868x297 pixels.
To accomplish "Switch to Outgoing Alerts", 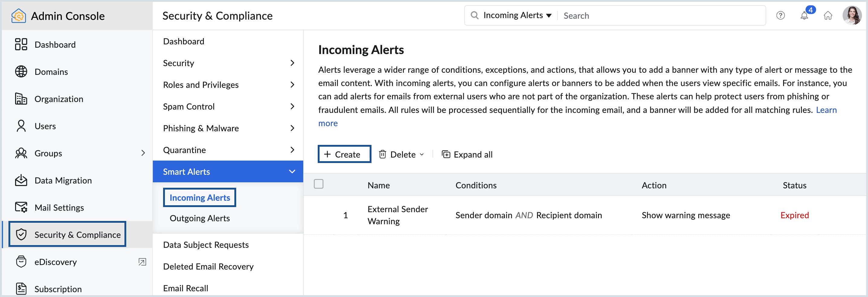I will coord(200,218).
